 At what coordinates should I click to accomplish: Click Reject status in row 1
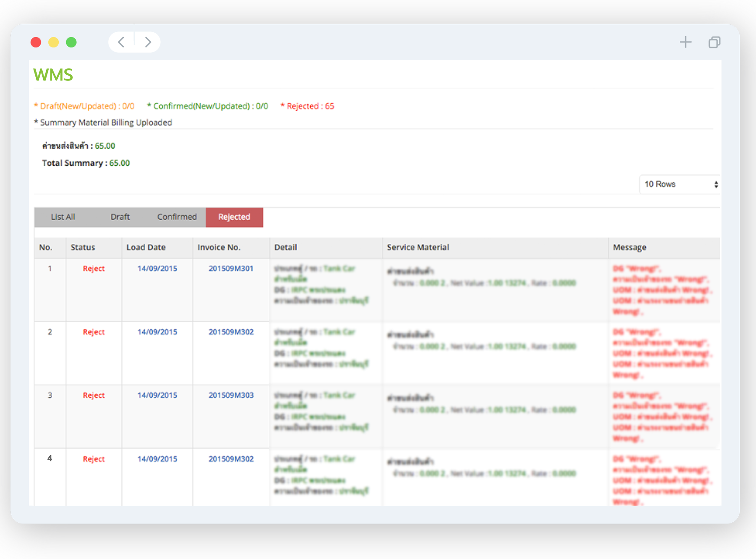(94, 269)
